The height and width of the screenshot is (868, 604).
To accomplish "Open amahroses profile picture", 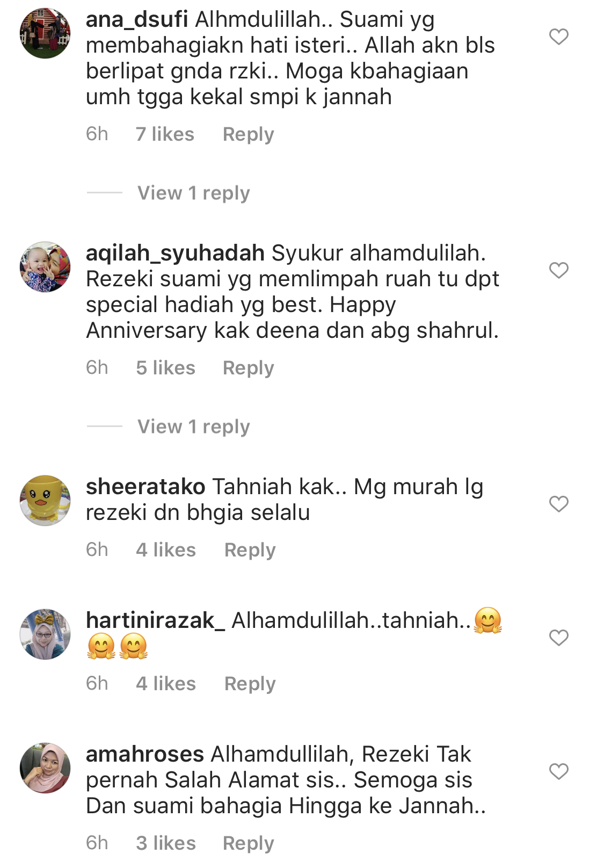I will coord(45,768).
